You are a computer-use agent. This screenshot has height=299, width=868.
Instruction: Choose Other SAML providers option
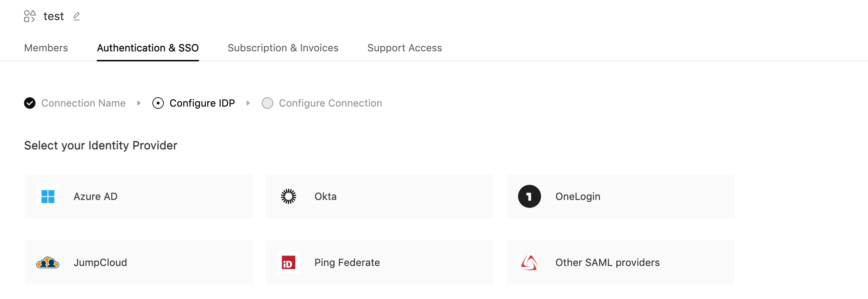pos(607,262)
